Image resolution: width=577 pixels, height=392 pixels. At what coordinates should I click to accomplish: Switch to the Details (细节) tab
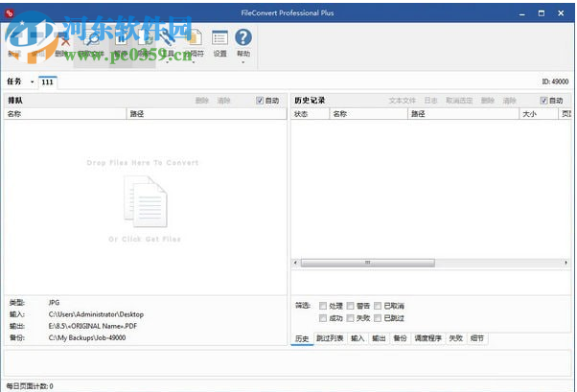[477, 338]
